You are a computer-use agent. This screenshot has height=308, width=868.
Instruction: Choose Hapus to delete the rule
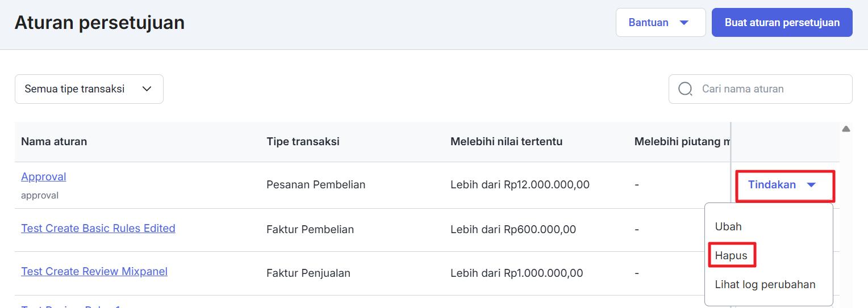pyautogui.click(x=731, y=256)
